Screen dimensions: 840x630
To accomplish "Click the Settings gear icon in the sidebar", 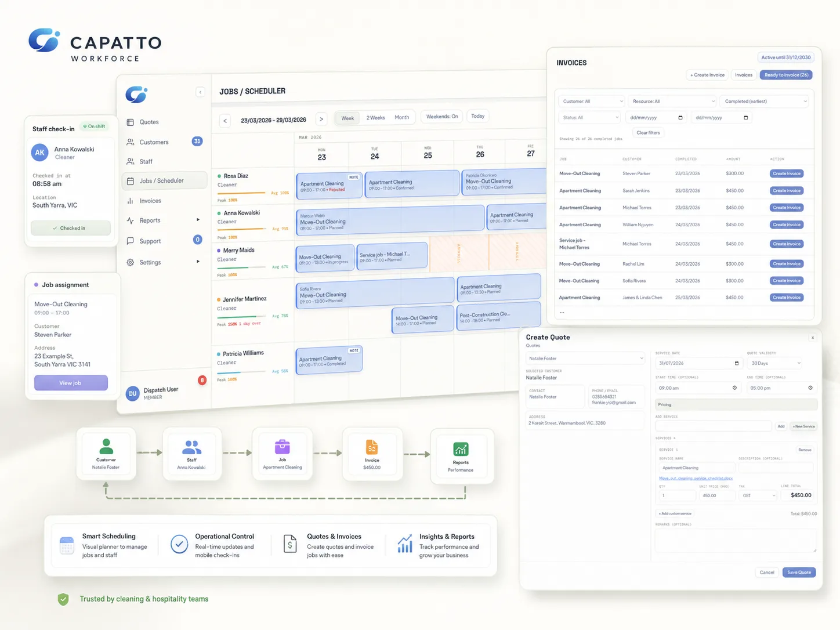I will 131,262.
